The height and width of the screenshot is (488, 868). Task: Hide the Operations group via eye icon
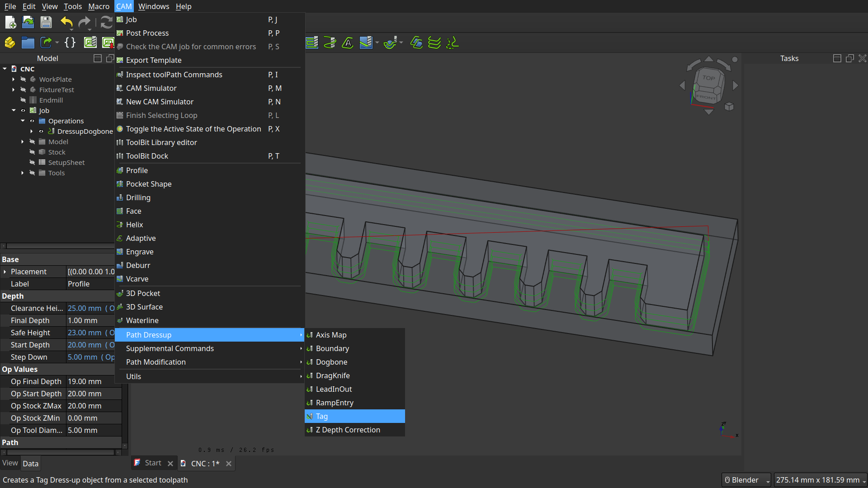pyautogui.click(x=32, y=121)
